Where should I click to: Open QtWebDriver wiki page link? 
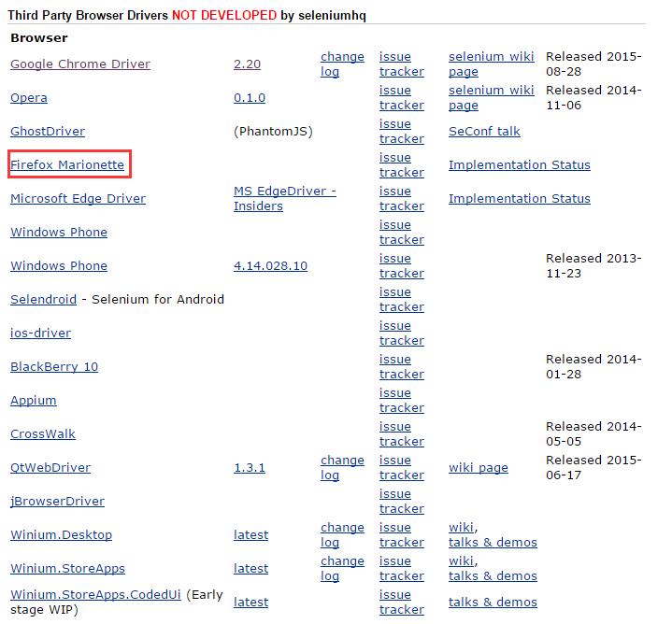(479, 467)
